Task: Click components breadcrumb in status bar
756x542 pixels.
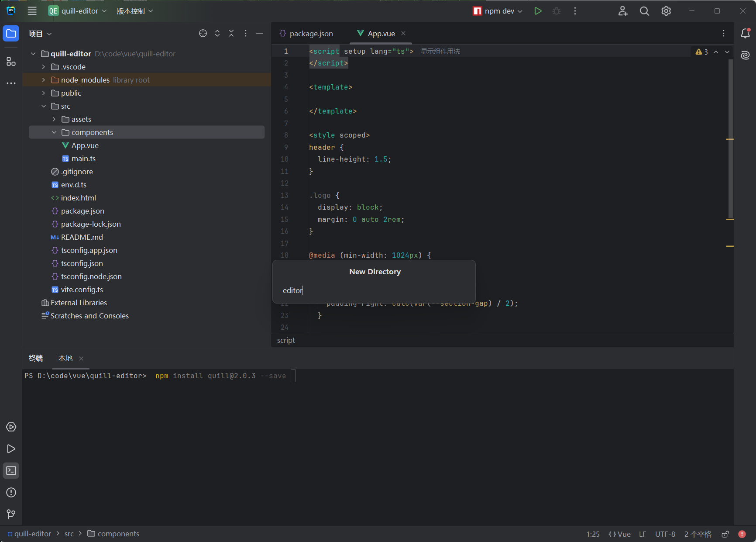Action: click(113, 534)
